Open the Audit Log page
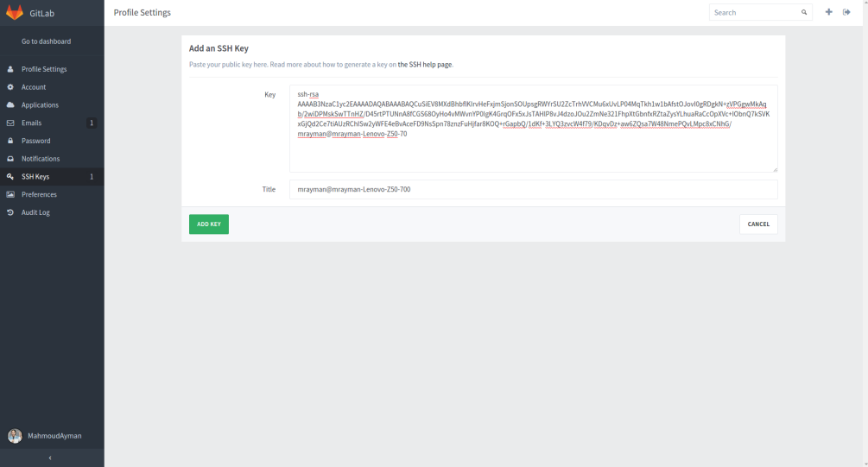868x467 pixels. (x=35, y=212)
